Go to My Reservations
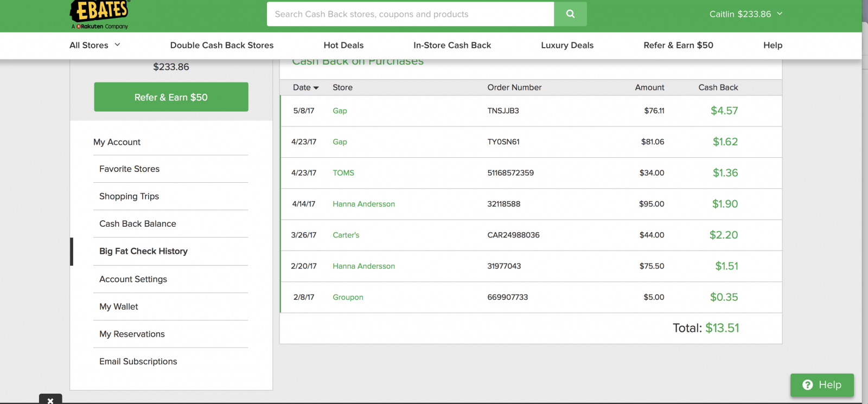Screen dimensions: 868x404 coord(132,334)
